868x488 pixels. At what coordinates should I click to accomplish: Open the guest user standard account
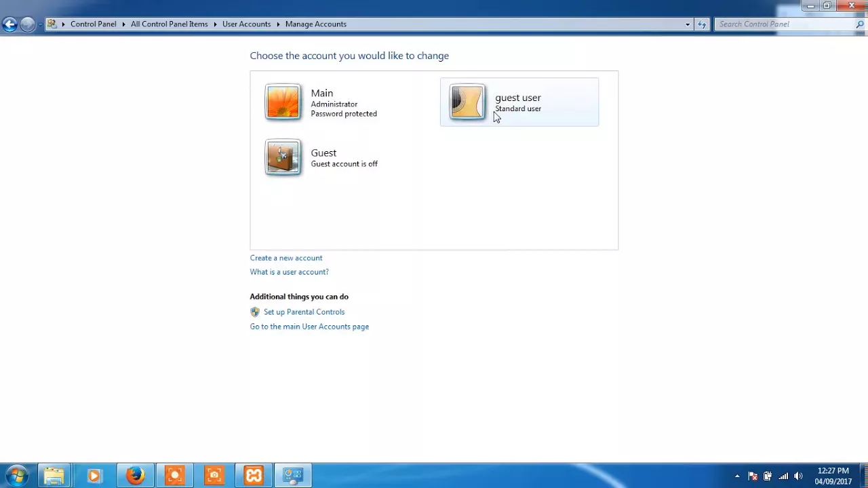[519, 102]
